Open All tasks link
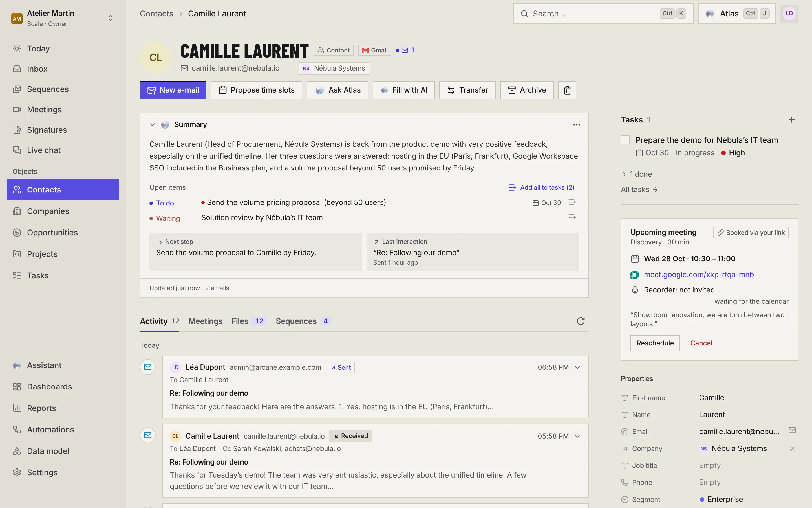The height and width of the screenshot is (508, 812). coord(639,189)
